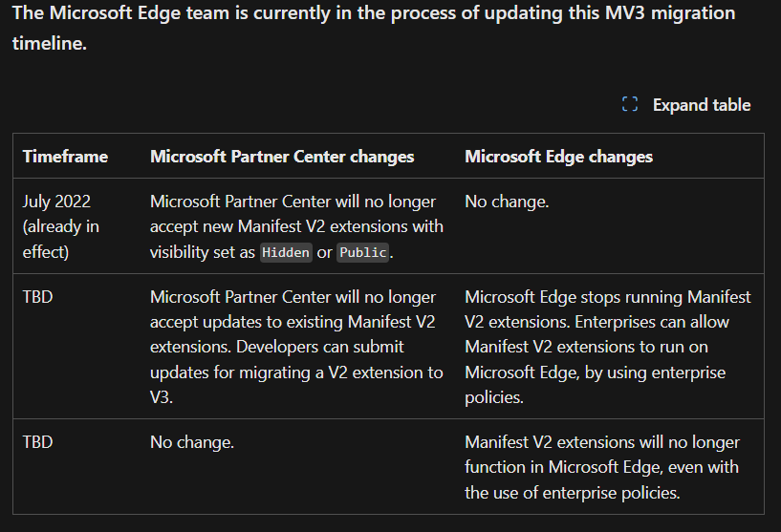Click the cell about extensions no longer functioning
Screen dimensions: 781x532
[602, 467]
